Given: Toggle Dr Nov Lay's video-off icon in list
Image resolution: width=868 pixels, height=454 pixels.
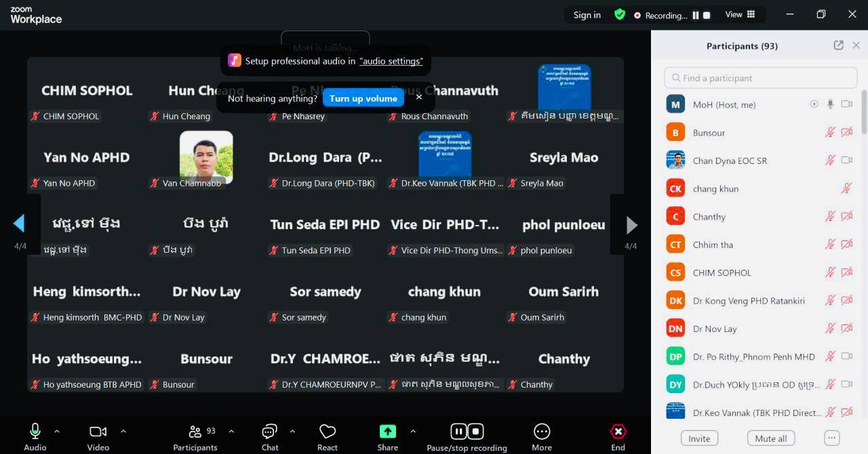Looking at the screenshot, I should [846, 329].
